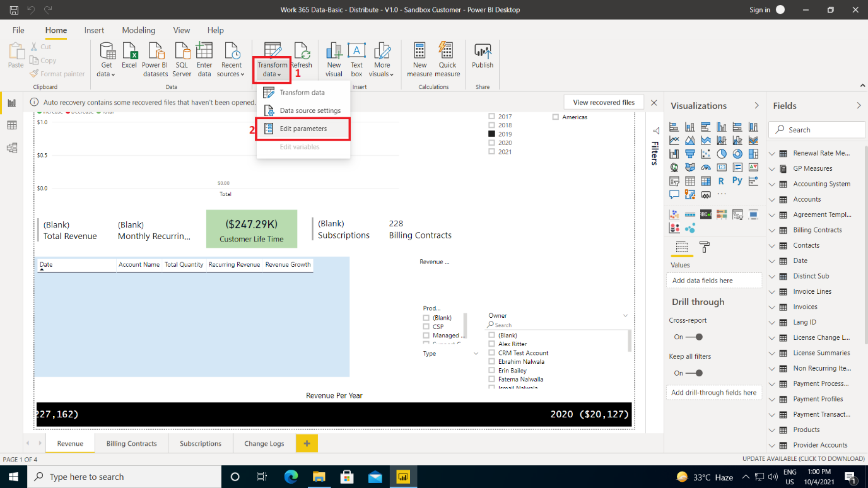Screen dimensions: 868x488
Task: Expand the Invoices table in Fields
Action: pyautogui.click(x=772, y=306)
